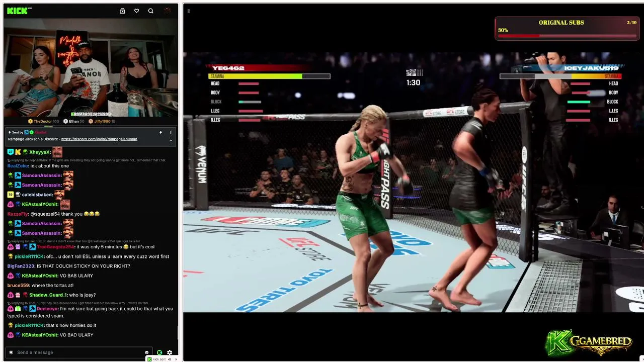Click username Shadow_Guard_1 in chat
The width and height of the screenshot is (644, 362).
tap(48, 295)
